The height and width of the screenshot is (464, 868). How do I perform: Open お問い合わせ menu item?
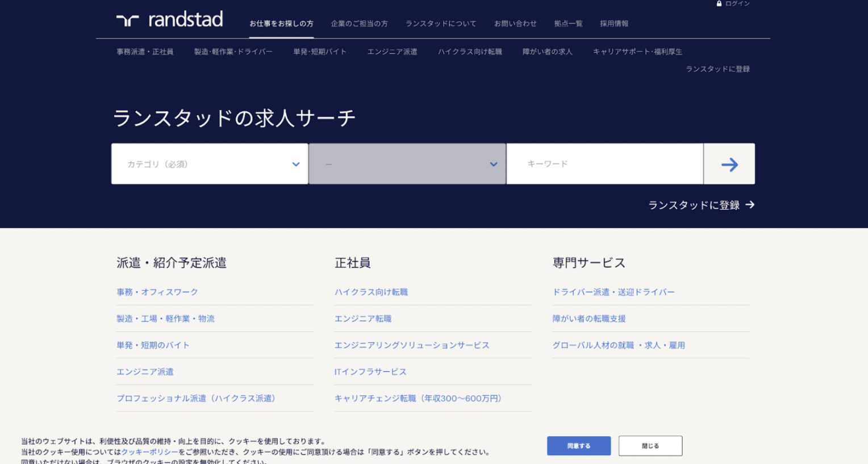515,24
